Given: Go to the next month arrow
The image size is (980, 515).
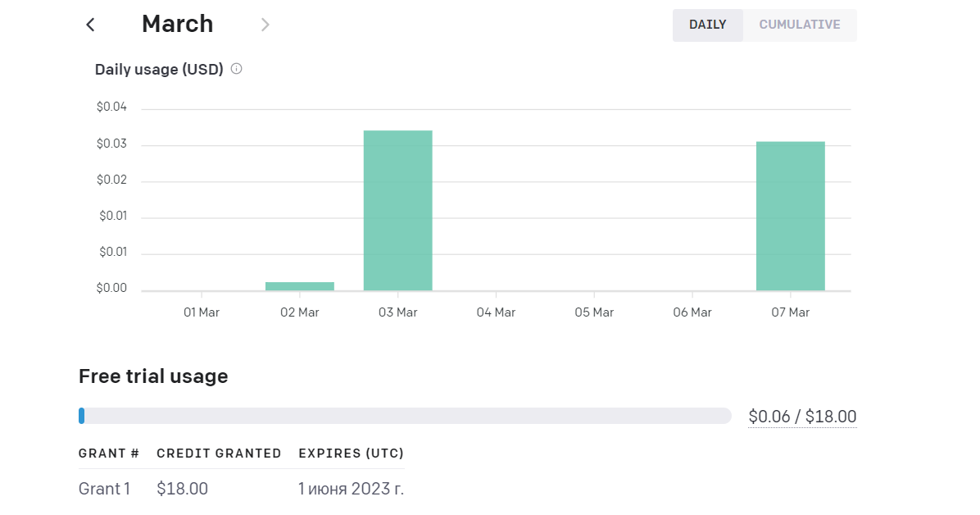Looking at the screenshot, I should (x=265, y=25).
